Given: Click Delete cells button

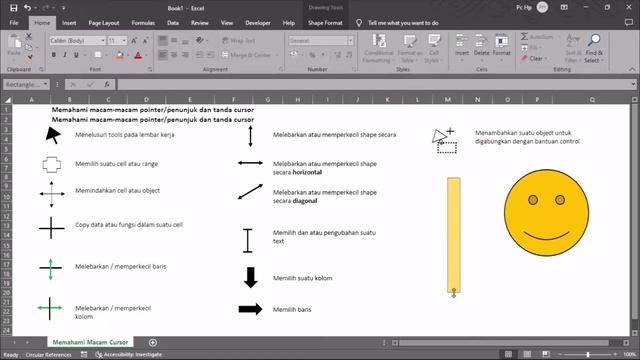Looking at the screenshot, I should [x=481, y=48].
